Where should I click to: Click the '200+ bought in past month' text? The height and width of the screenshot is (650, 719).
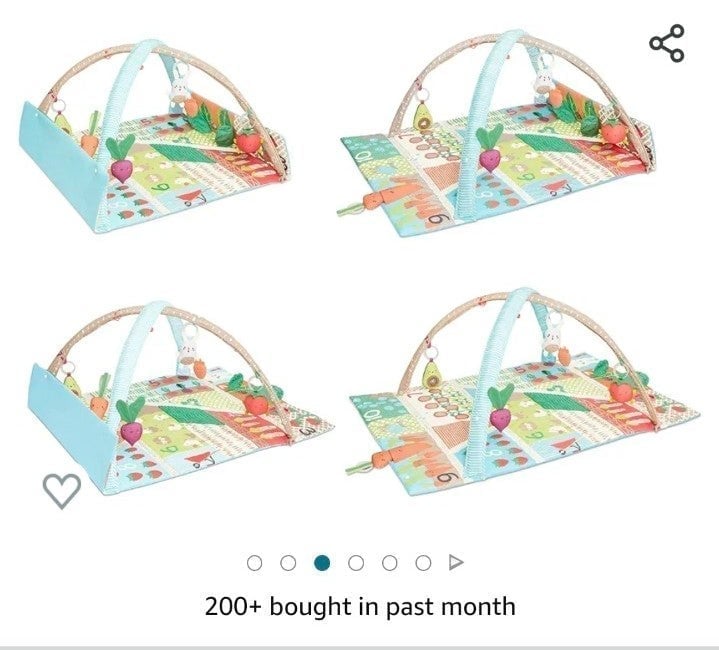coord(360,606)
